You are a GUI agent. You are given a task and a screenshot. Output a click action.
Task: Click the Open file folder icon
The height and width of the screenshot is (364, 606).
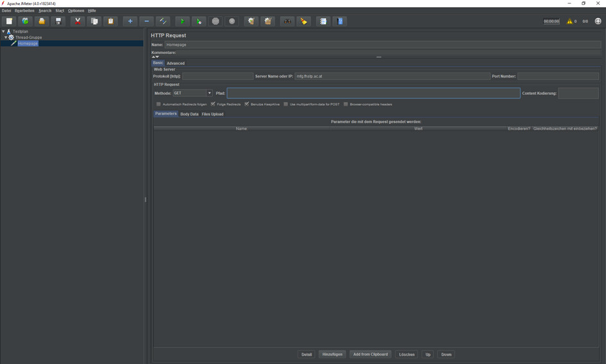[42, 21]
